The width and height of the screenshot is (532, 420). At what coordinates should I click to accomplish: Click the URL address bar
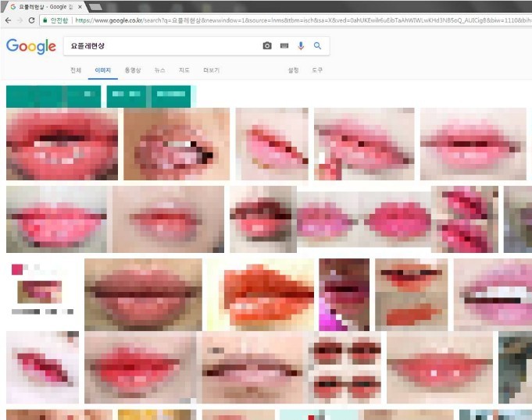click(x=297, y=20)
